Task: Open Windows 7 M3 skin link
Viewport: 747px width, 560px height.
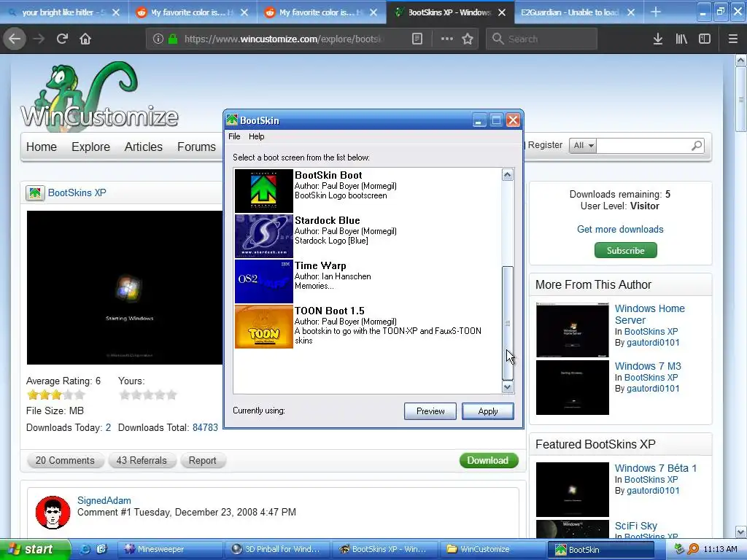Action: (648, 366)
